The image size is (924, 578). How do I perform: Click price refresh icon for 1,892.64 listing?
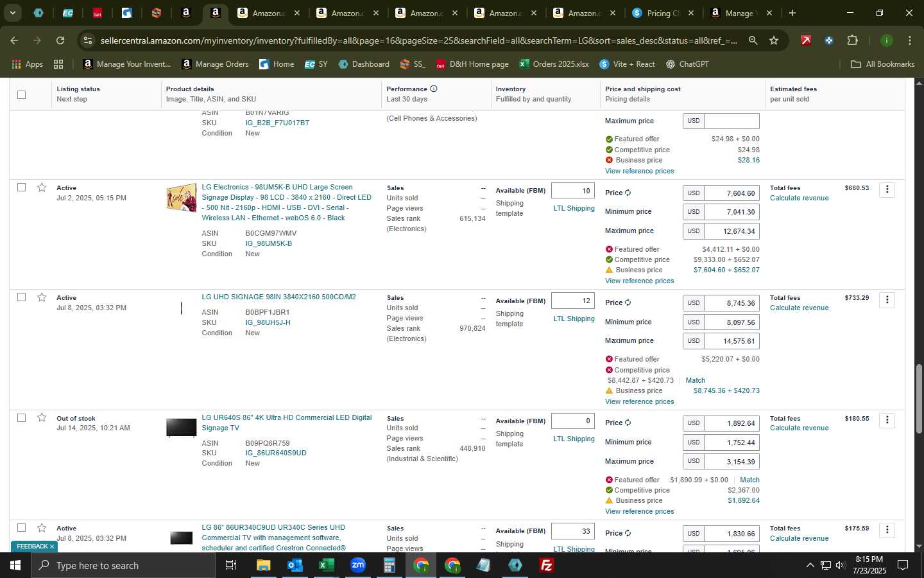tap(628, 423)
